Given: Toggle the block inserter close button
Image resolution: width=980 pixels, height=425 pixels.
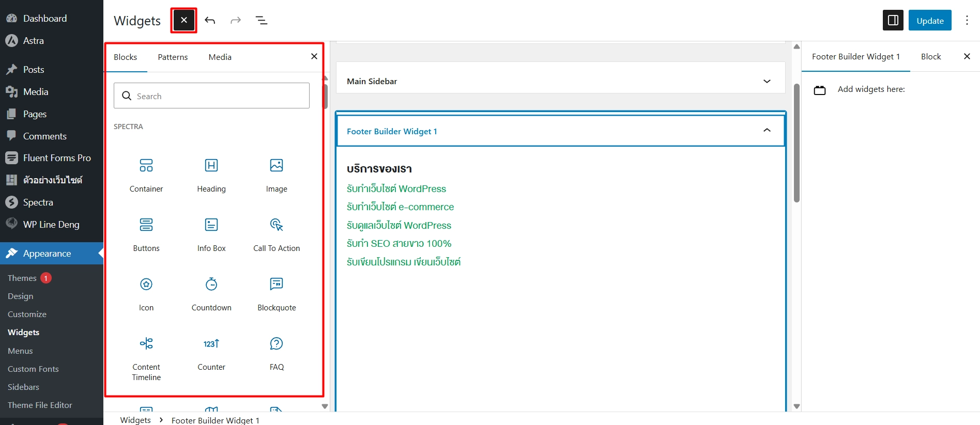Looking at the screenshot, I should 183,21.
